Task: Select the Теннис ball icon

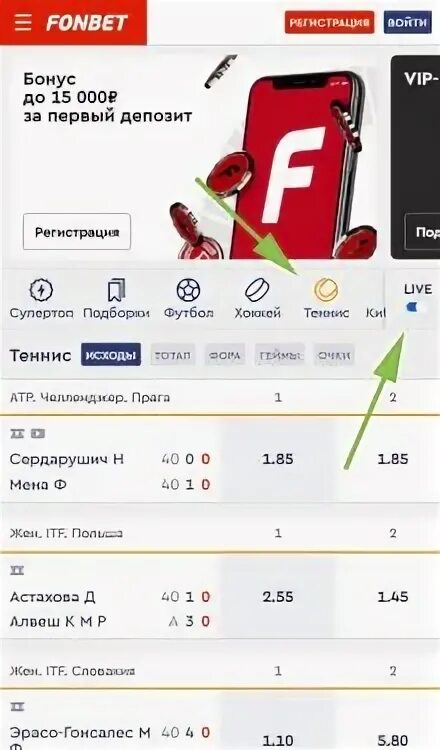Action: [x=326, y=289]
